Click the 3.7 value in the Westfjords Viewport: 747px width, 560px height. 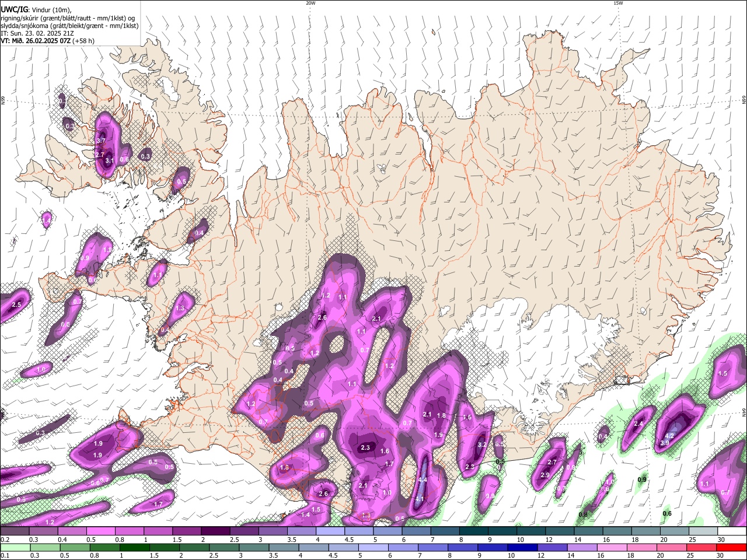(101, 141)
